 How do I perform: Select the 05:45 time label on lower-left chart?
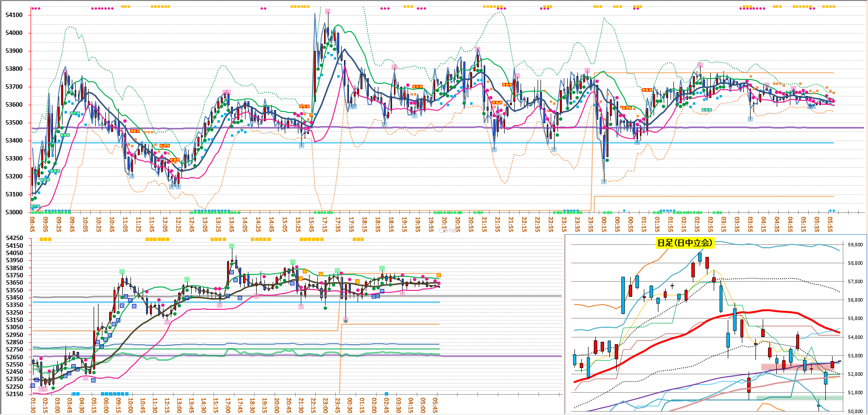tap(435, 405)
